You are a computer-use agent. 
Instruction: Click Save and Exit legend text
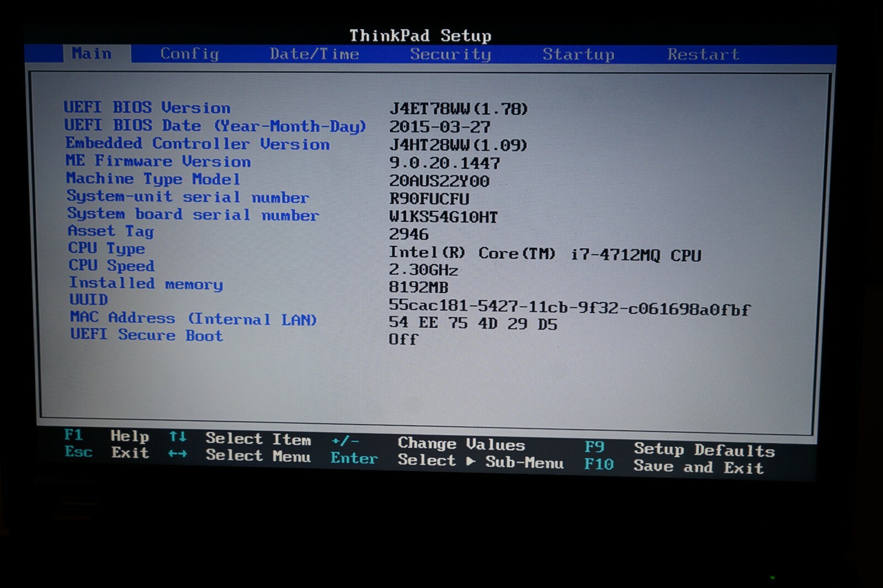(699, 467)
